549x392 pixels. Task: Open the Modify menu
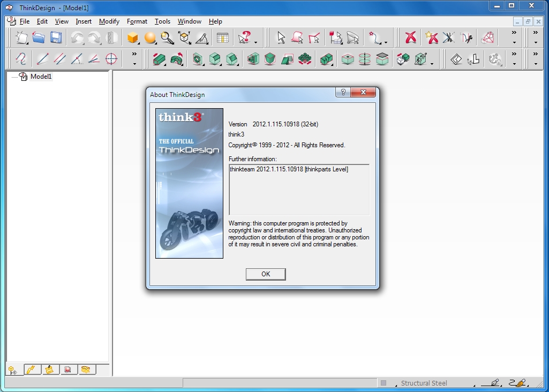pyautogui.click(x=109, y=21)
